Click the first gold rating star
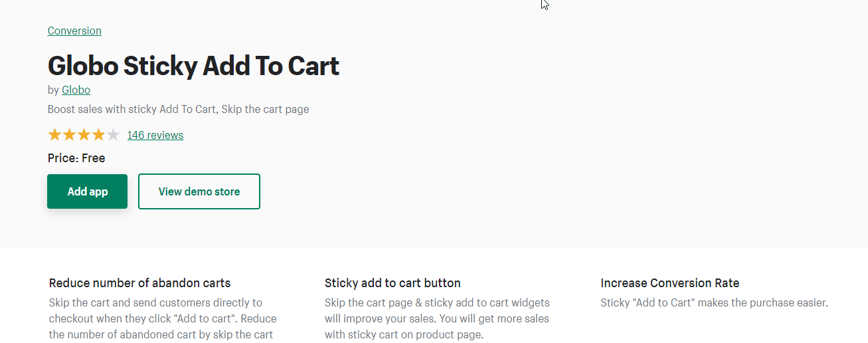The image size is (868, 343). click(54, 135)
